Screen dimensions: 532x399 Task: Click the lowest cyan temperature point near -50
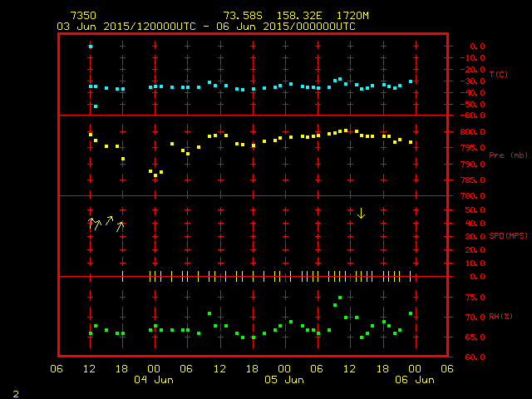click(x=96, y=106)
